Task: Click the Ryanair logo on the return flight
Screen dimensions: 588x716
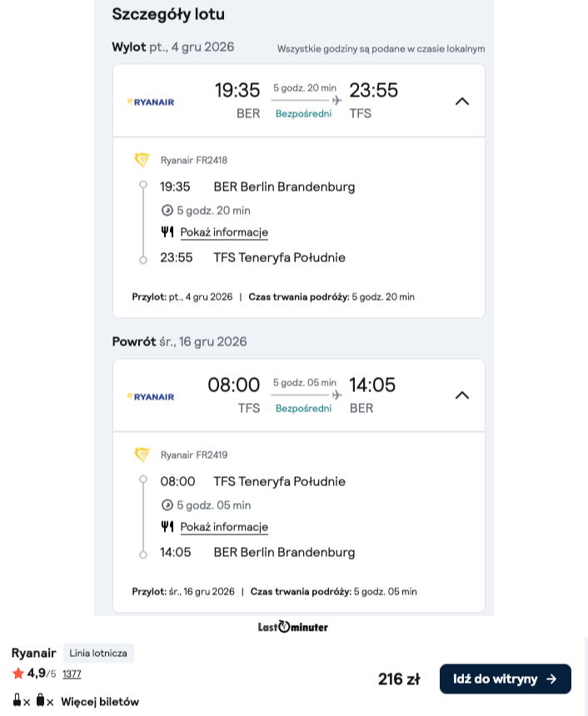Action: tap(150, 397)
